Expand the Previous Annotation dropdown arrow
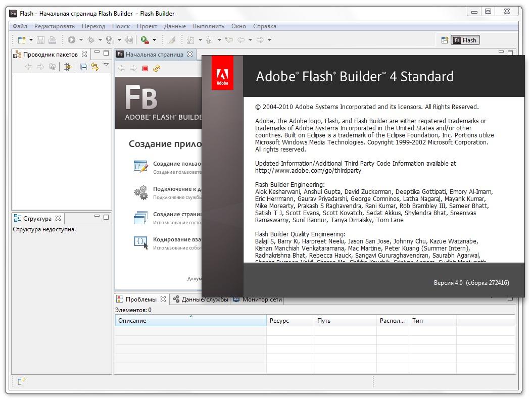The image size is (532, 401). click(219, 40)
